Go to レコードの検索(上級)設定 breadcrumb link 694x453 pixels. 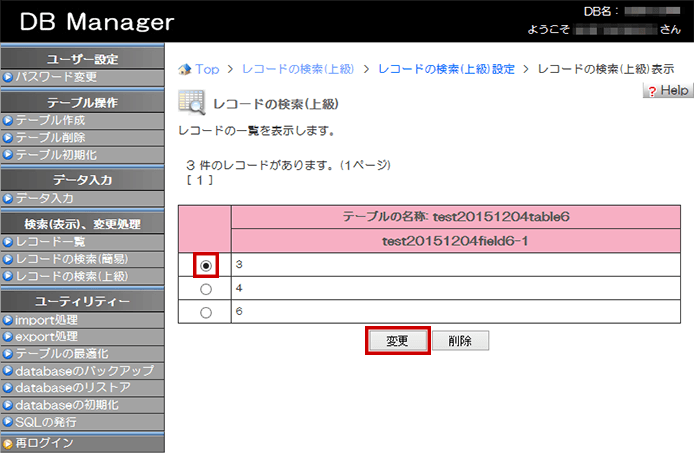(446, 69)
